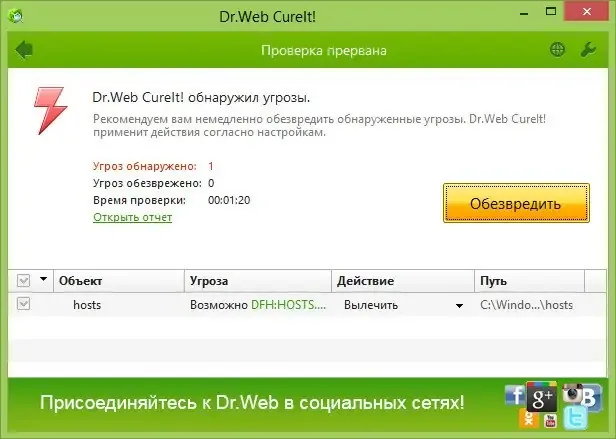The image size is (616, 439).
Task: Maximize the Dr.Web CureIt! window
Action: [x=551, y=11]
